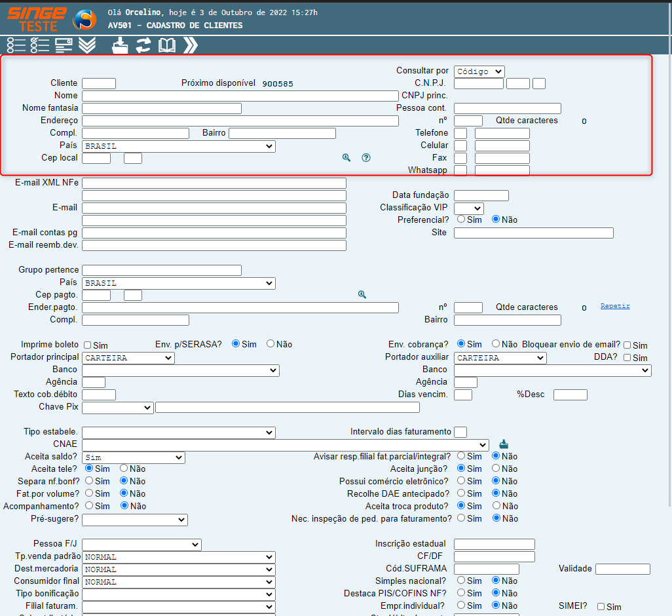Open the book manual icon
This screenshot has height=616, width=672.
coord(167,45)
